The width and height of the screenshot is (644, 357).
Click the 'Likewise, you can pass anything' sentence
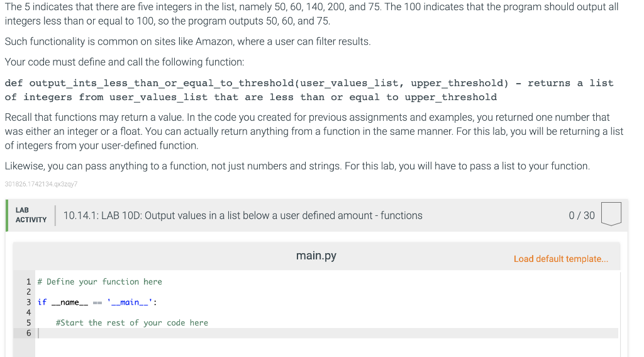[297, 166]
